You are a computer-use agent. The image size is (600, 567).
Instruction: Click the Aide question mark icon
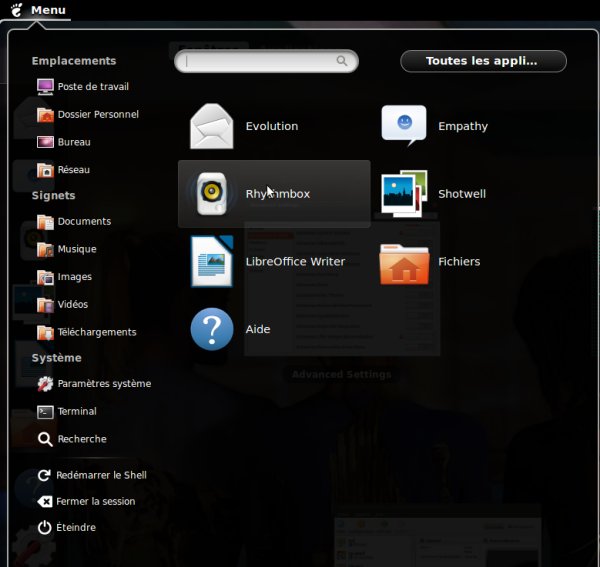coord(212,329)
